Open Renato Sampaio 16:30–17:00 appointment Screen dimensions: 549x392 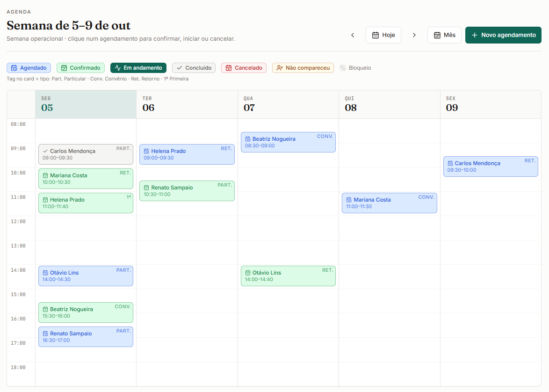tap(86, 337)
